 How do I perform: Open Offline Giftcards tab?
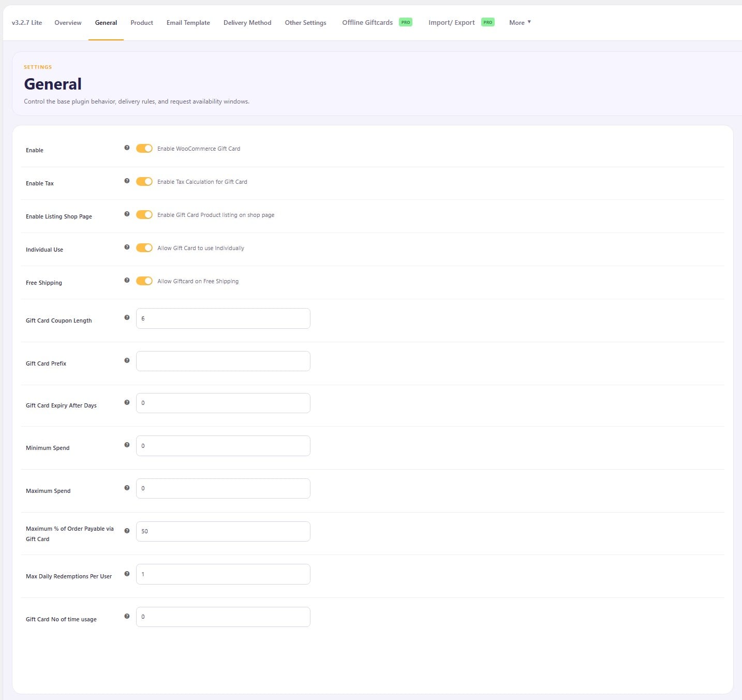(367, 23)
